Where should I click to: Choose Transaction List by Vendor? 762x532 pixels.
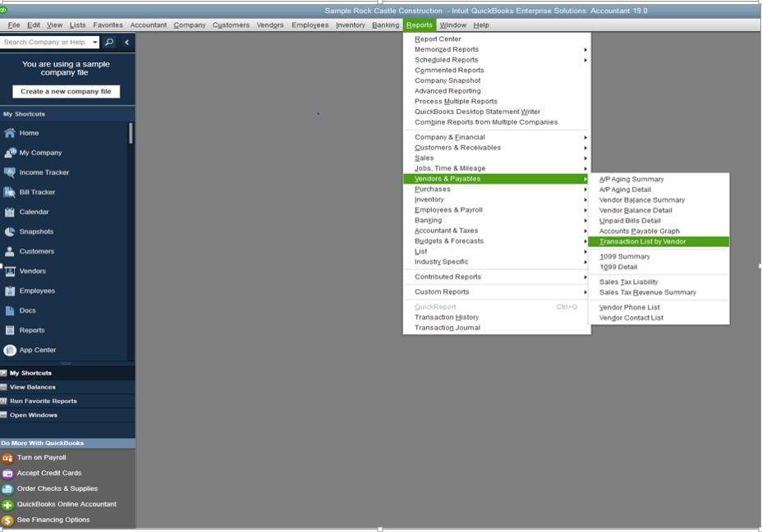click(659, 242)
